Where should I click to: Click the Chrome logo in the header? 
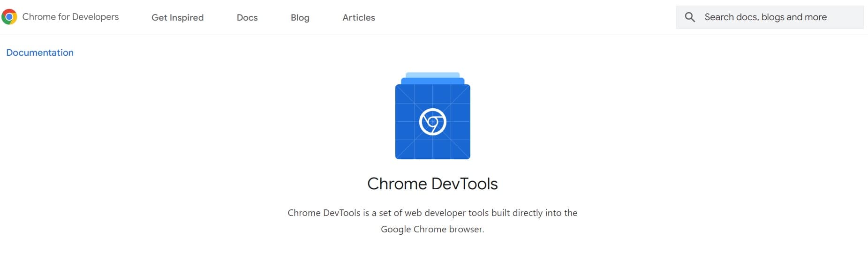pyautogui.click(x=9, y=17)
